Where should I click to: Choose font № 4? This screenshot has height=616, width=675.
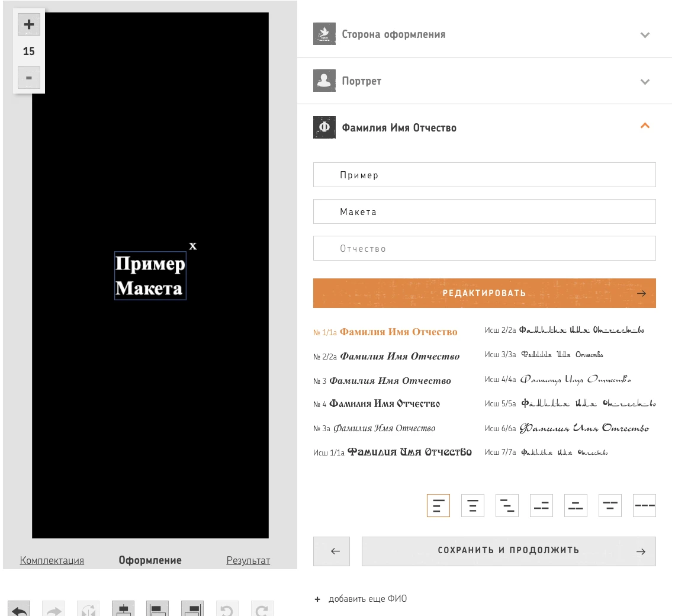click(x=377, y=404)
